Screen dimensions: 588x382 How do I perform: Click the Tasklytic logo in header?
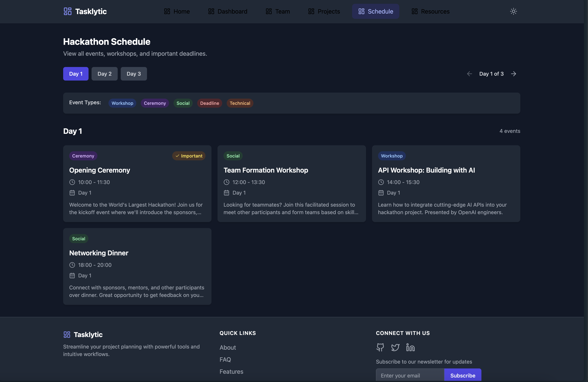[85, 11]
